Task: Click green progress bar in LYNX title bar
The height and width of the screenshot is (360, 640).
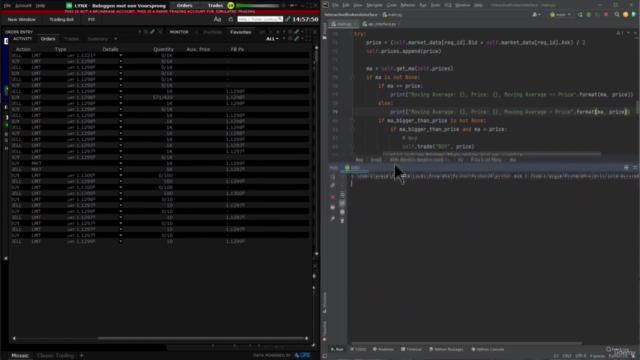Action: click(257, 6)
